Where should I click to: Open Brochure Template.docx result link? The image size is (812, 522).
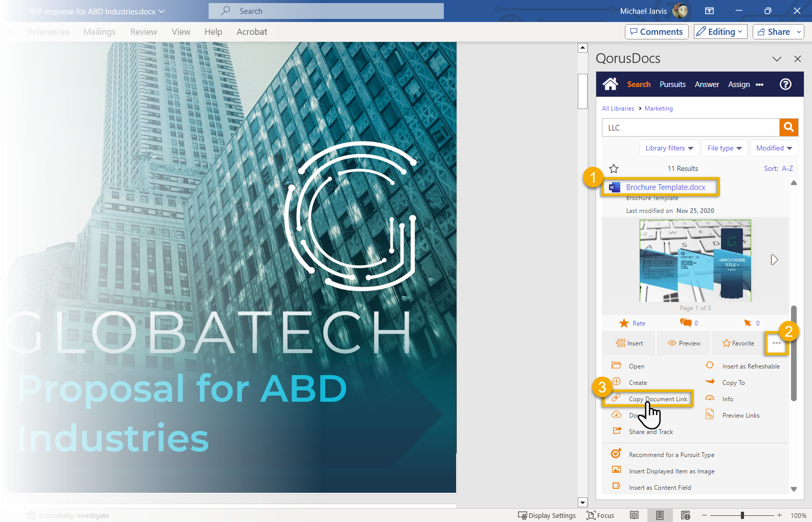666,187
